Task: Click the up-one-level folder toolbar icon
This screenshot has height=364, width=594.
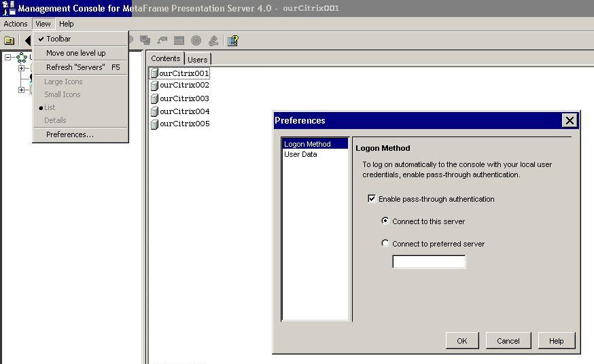Action: tap(10, 41)
